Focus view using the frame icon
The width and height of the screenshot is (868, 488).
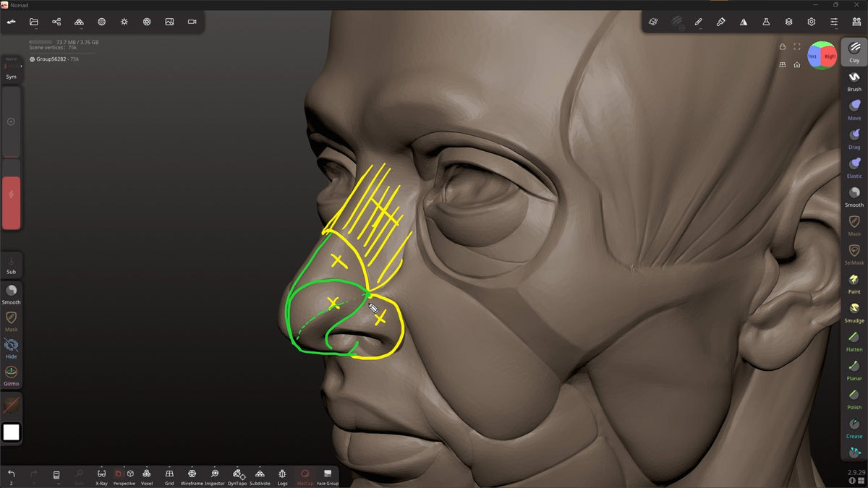pyautogui.click(x=796, y=47)
